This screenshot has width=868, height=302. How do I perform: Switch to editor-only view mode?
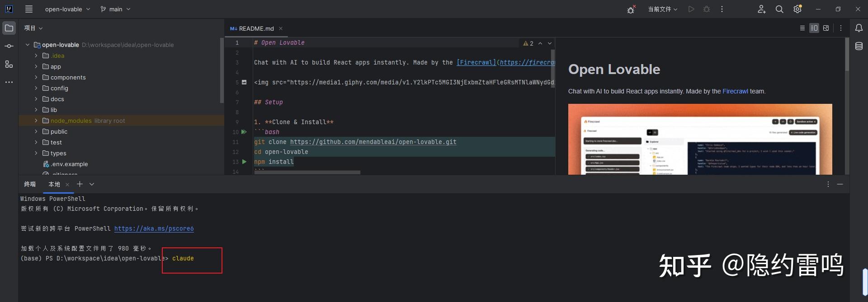[x=802, y=28]
